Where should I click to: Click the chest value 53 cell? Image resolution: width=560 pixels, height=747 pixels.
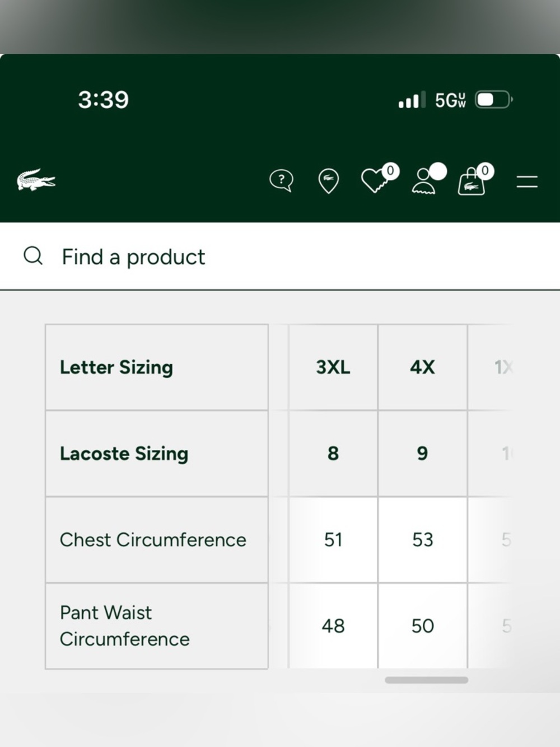click(x=422, y=540)
